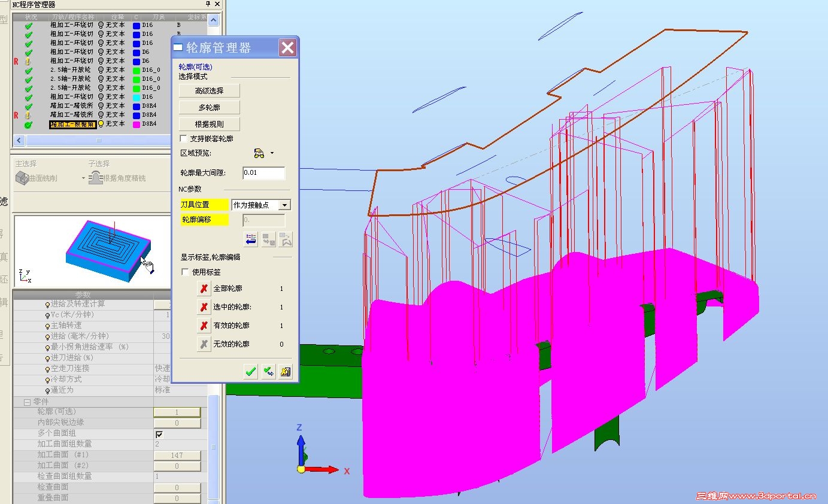Tick the 使用标签 checkbox
The width and height of the screenshot is (828, 504).
click(x=185, y=272)
